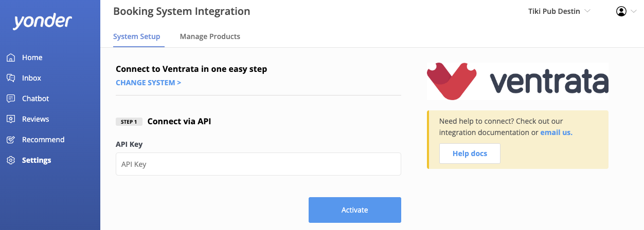Expand the chevron beside the user avatar
Image resolution: width=644 pixels, height=230 pixels.
(633, 11)
